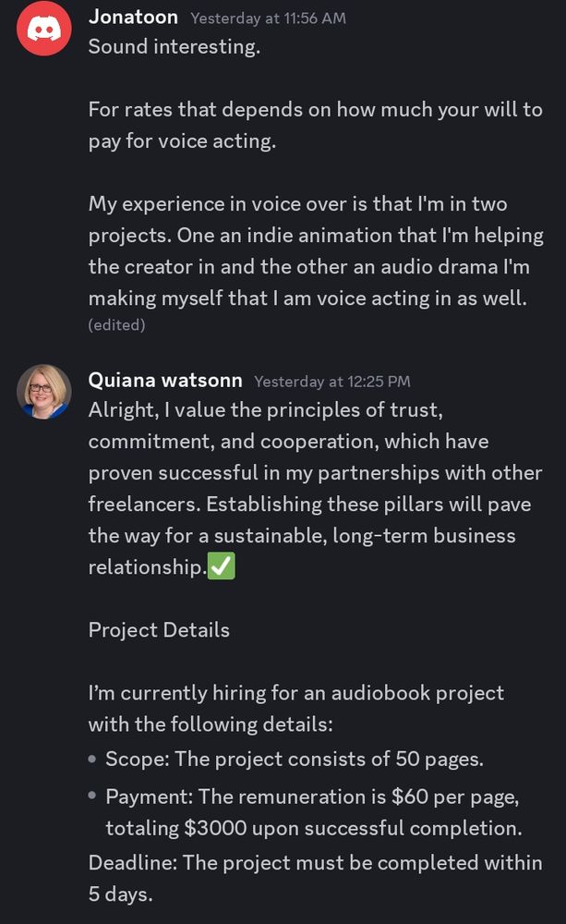Open Quiana watsonn's profile photo avatar
Screen dimensions: 566x924
click(x=43, y=391)
